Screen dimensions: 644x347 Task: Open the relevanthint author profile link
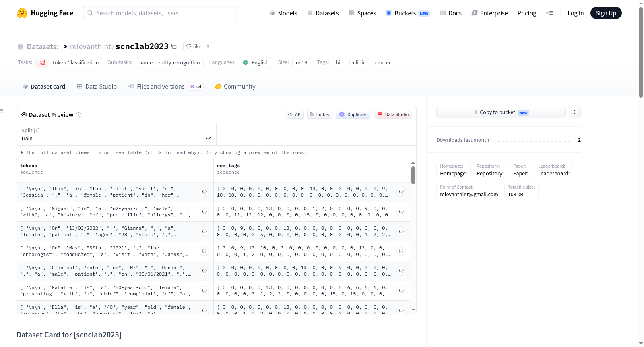click(x=90, y=46)
